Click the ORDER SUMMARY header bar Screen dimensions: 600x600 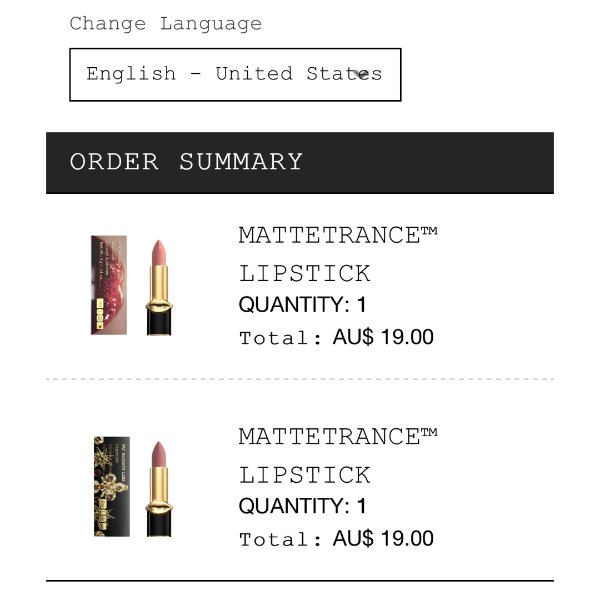[x=299, y=162]
